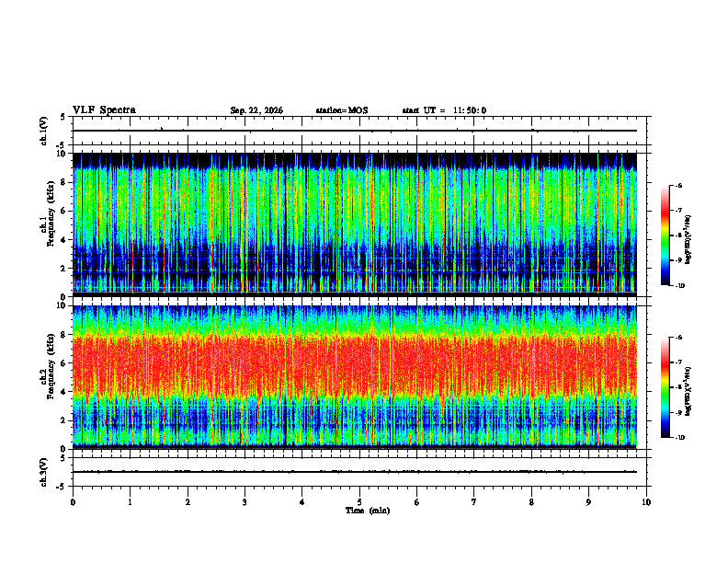
Task: Click the Sep. 22, 2026 date label
Action: [256, 110]
